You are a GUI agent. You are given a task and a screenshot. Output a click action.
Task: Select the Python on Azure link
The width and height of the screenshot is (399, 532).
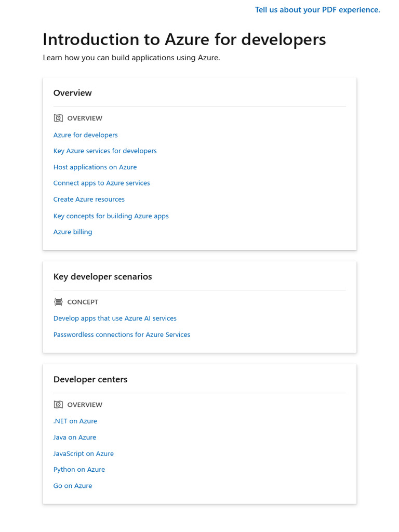(x=79, y=470)
